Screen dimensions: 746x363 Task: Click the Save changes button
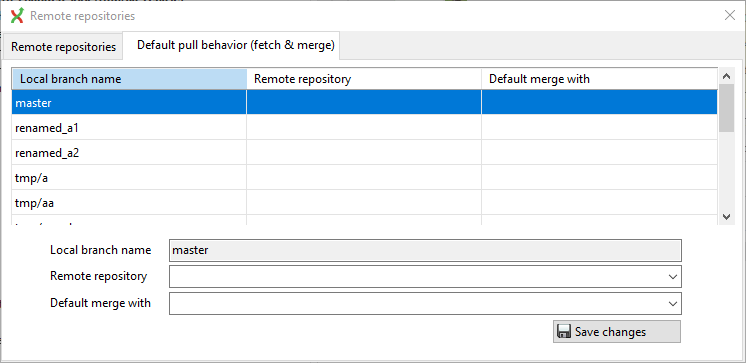(x=617, y=332)
